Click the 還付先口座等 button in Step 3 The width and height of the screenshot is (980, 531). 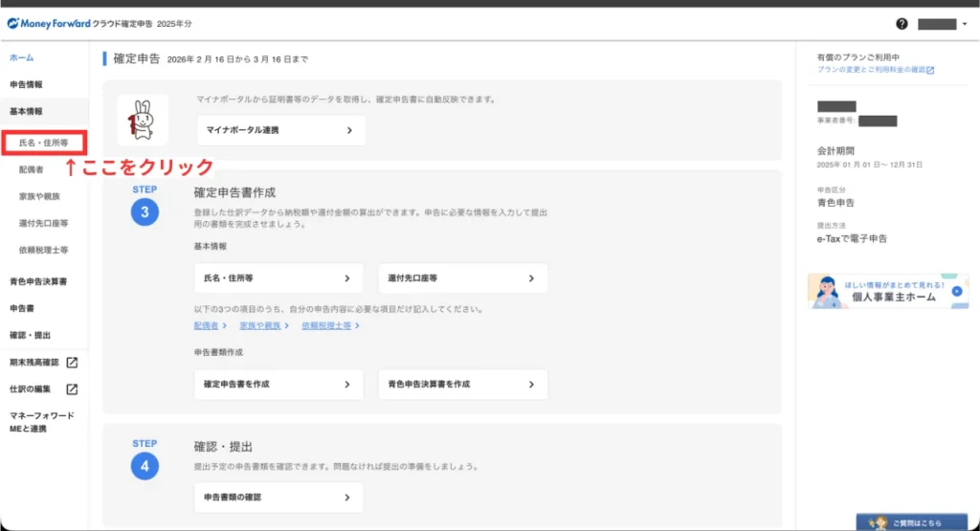pyautogui.click(x=463, y=278)
